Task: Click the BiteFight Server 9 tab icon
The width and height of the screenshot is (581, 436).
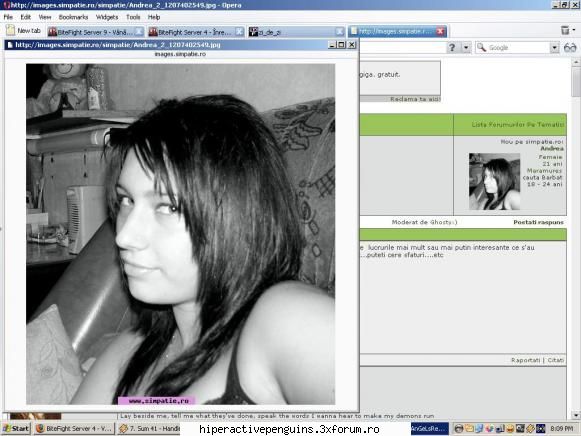Action: 53,32
